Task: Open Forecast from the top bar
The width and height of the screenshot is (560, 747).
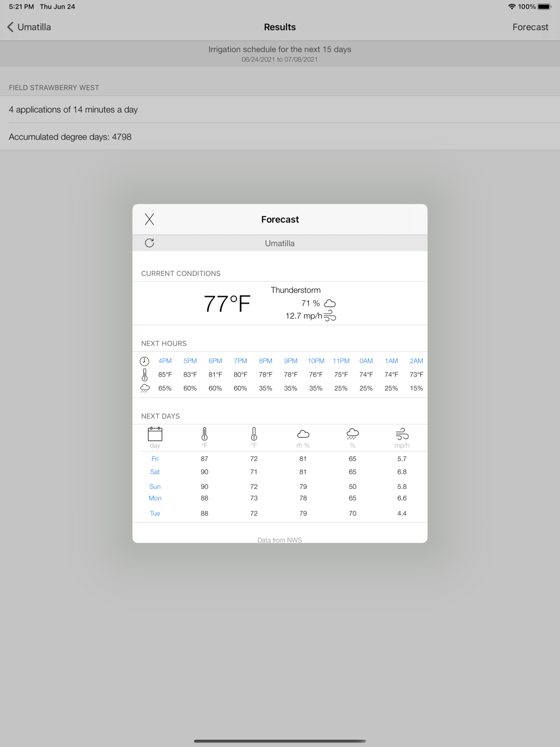Action: click(x=530, y=27)
